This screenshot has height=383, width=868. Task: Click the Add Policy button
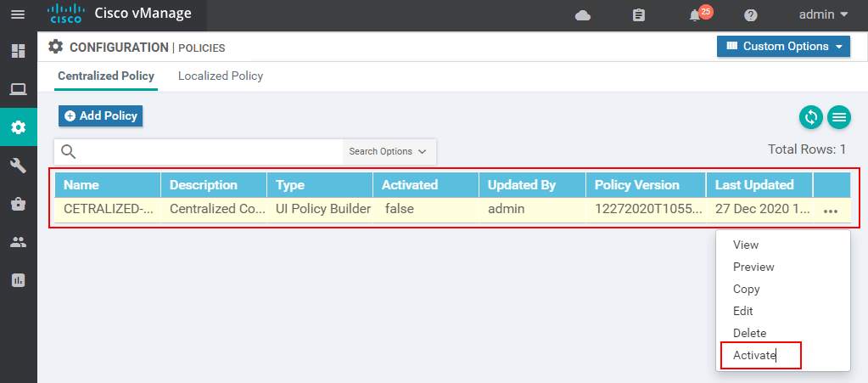pos(100,116)
